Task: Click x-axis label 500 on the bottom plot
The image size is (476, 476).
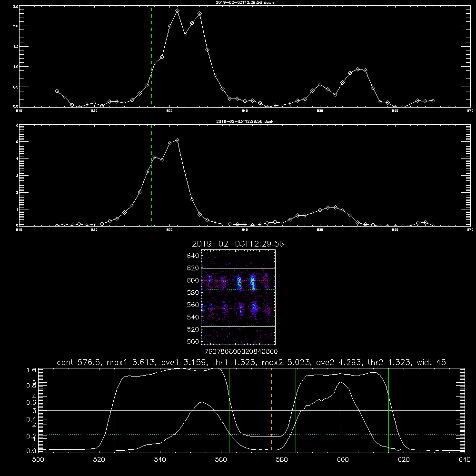Action: (x=38, y=460)
